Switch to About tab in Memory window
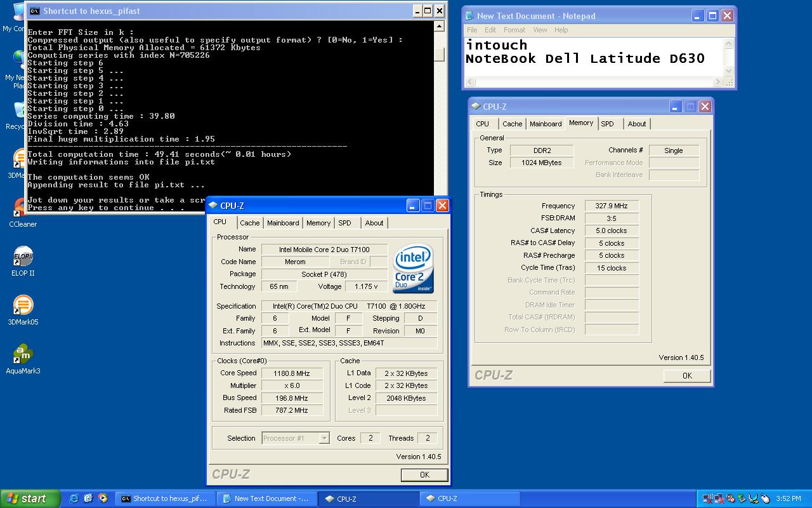Image resolution: width=812 pixels, height=508 pixels. (637, 124)
